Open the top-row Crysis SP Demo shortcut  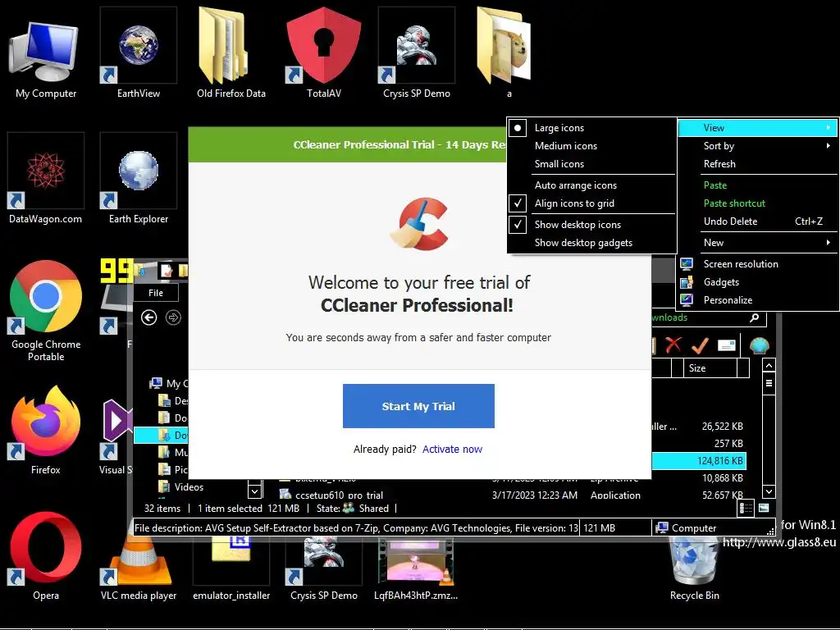pos(416,53)
